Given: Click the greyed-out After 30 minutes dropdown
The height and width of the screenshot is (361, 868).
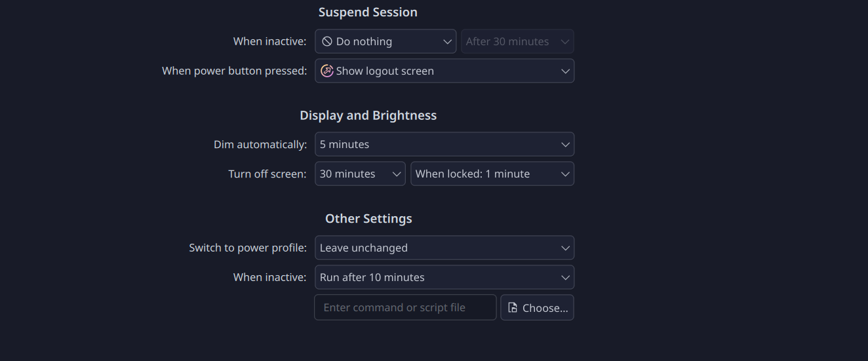Looking at the screenshot, I should click(x=517, y=41).
